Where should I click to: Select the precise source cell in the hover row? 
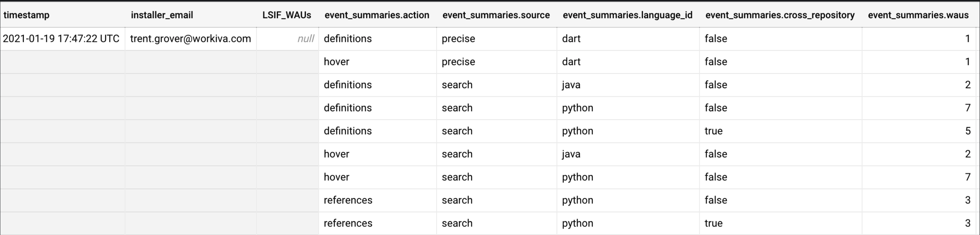click(458, 62)
